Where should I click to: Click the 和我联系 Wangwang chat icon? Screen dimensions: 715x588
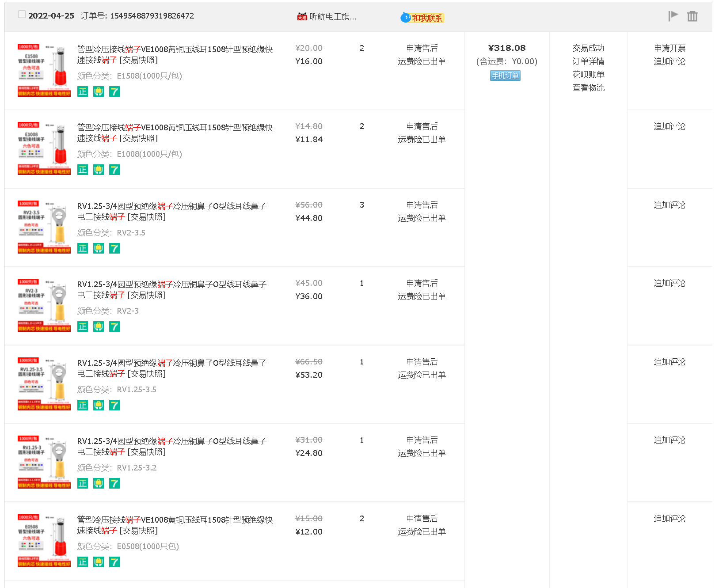422,18
